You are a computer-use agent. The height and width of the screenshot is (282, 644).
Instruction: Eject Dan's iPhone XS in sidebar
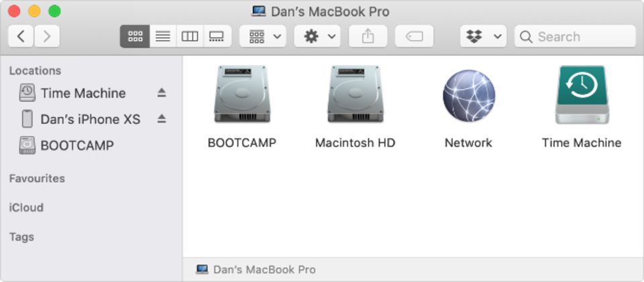tap(162, 119)
